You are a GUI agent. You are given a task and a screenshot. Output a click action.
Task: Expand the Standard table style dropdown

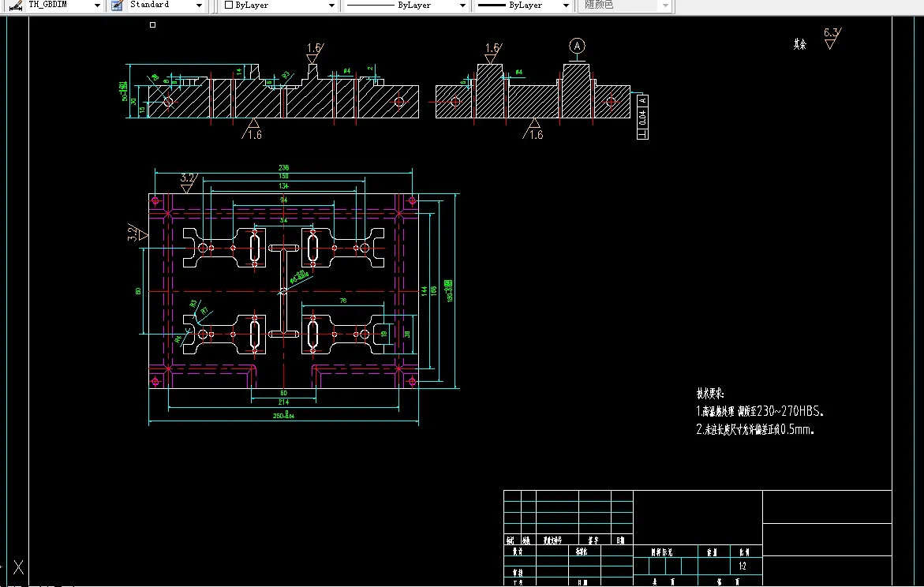click(x=199, y=6)
